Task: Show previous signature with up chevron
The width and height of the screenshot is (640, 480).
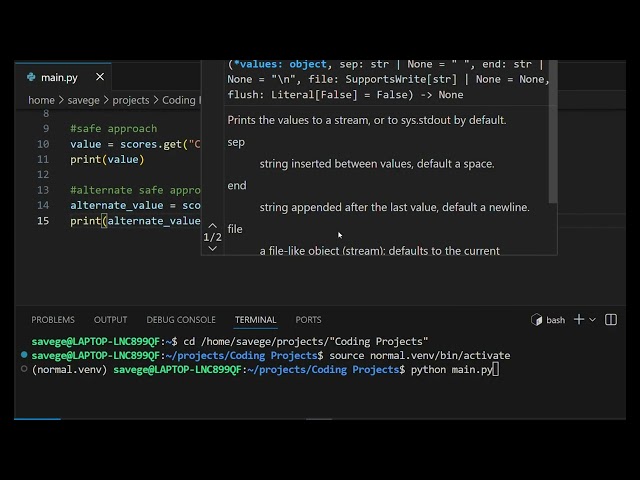Action: 212,226
